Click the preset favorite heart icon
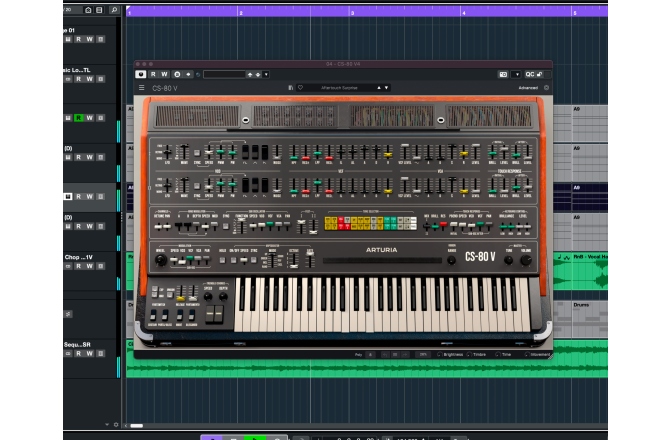This screenshot has height=440, width=672. point(299,88)
